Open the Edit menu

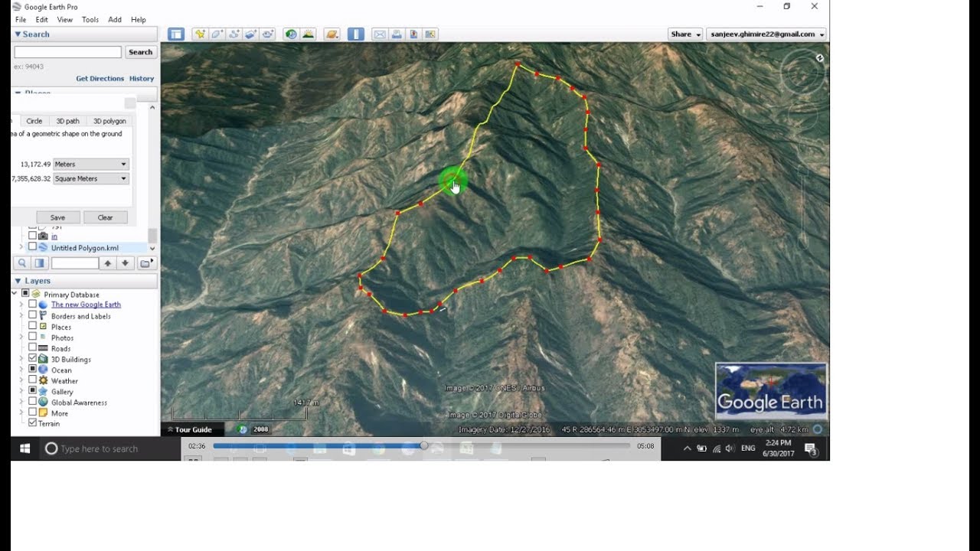[x=41, y=19]
